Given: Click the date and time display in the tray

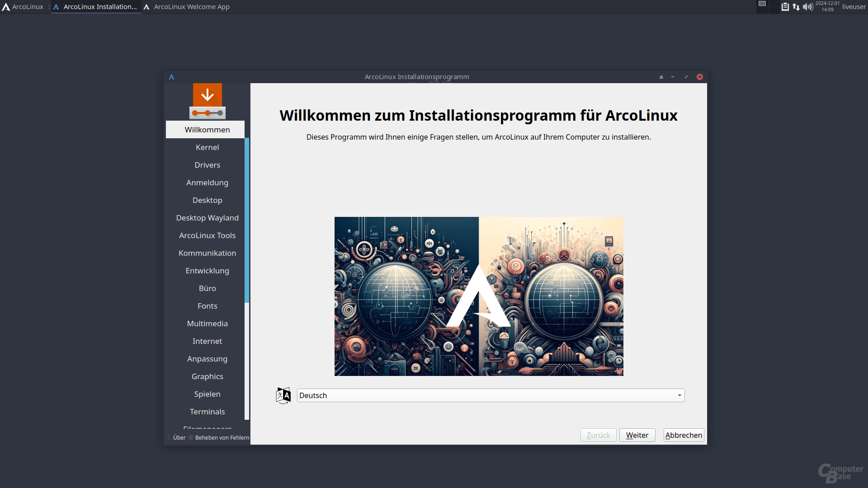Looking at the screenshot, I should tap(827, 6).
